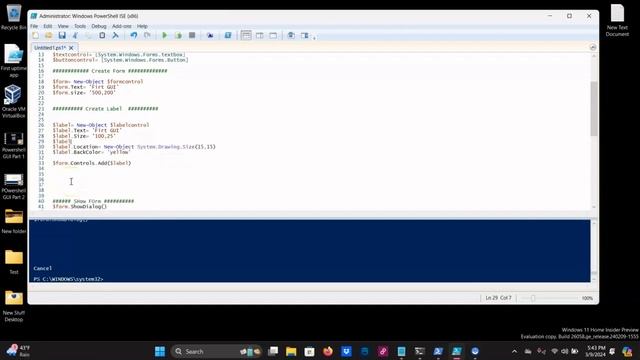This screenshot has width=640, height=360.
Task: Run Script with green play icon
Action: pyautogui.click(x=164, y=36)
